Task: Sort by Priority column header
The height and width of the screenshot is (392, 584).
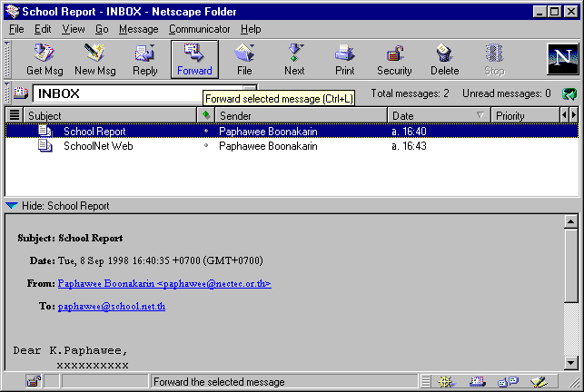Action: (525, 115)
